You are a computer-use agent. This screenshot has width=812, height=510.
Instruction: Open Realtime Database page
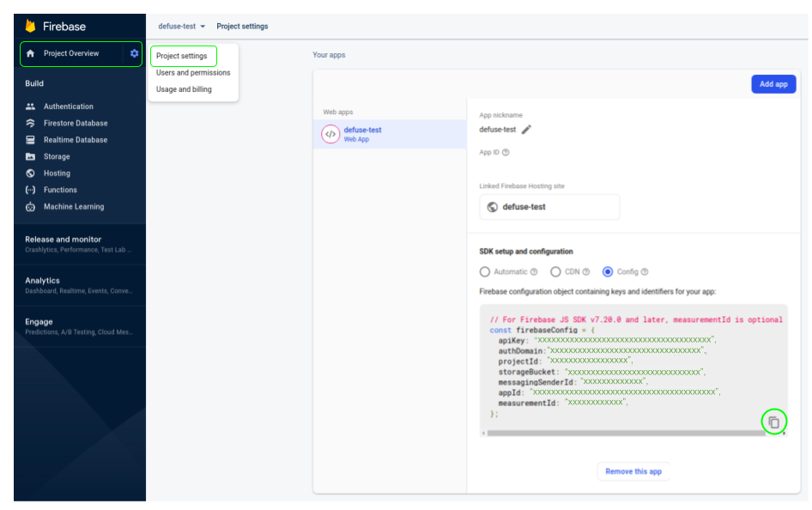tap(76, 140)
